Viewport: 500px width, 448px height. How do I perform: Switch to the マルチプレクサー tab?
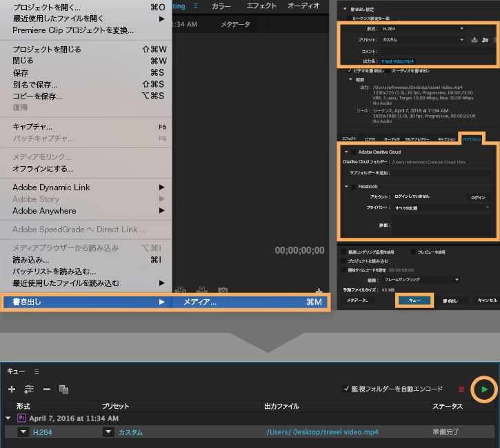pos(417,139)
